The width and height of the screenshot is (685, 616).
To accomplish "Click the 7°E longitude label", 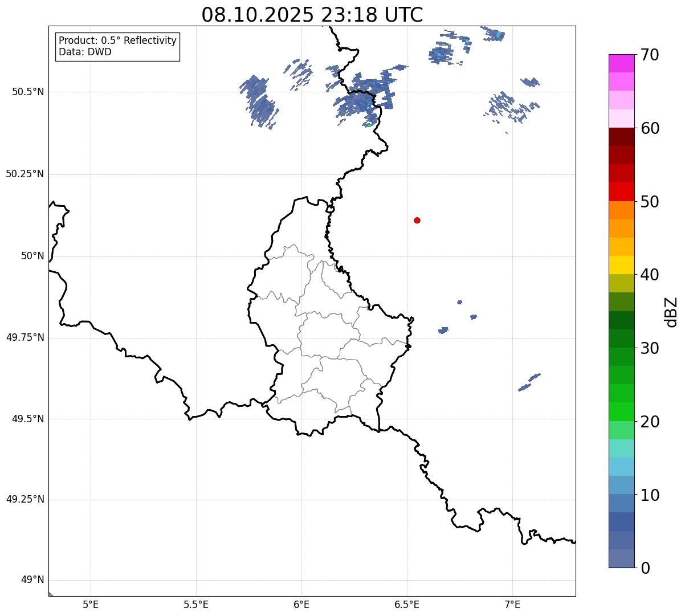I will pos(512,604).
